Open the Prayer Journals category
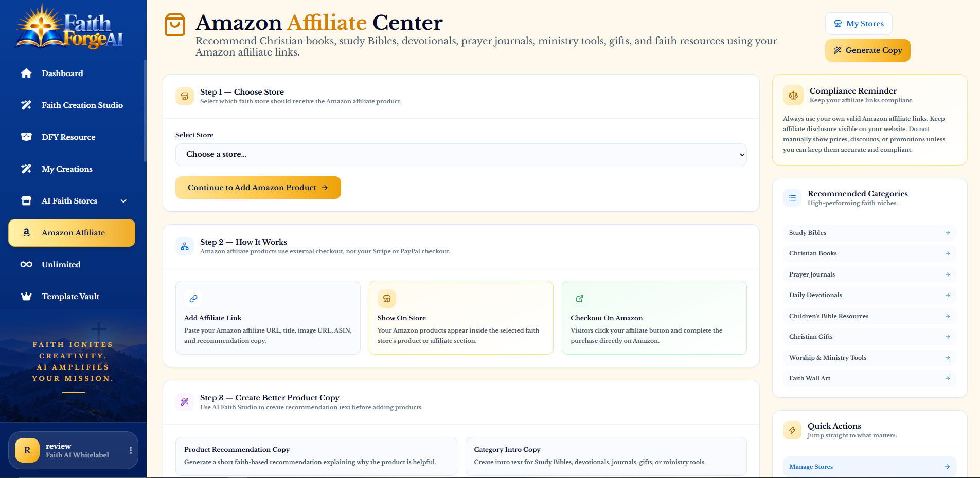This screenshot has width=980, height=478. point(869,274)
